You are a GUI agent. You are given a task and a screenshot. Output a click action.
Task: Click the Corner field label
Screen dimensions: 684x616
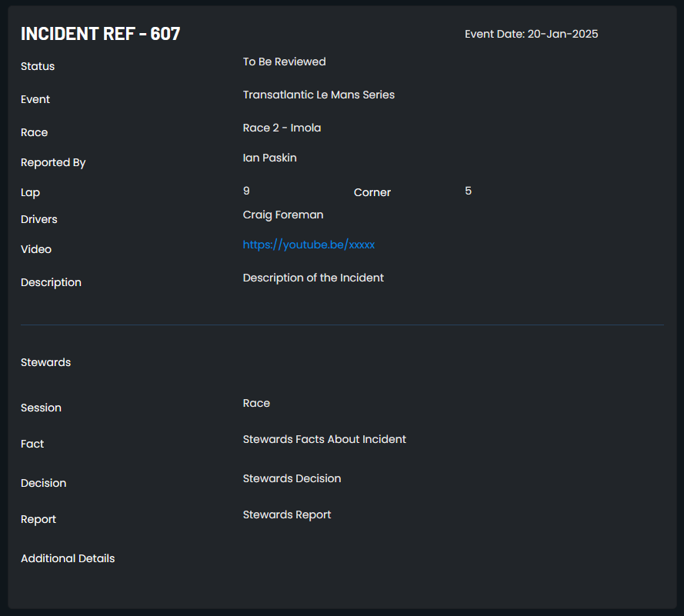coord(372,192)
